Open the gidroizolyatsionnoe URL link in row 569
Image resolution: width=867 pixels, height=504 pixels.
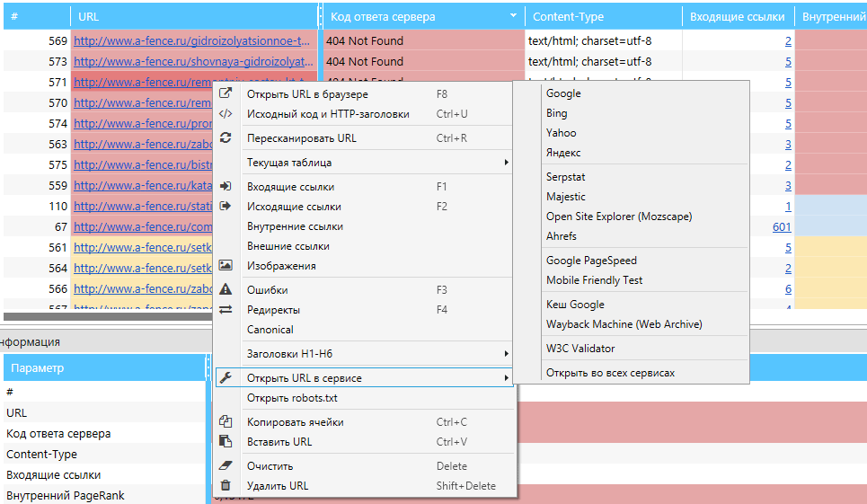point(194,41)
